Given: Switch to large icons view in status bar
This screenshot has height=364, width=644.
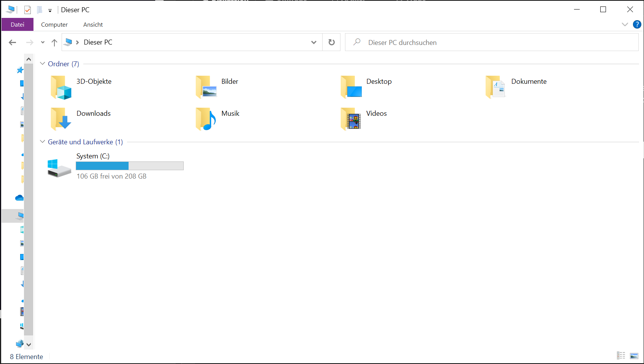Looking at the screenshot, I should point(634,356).
